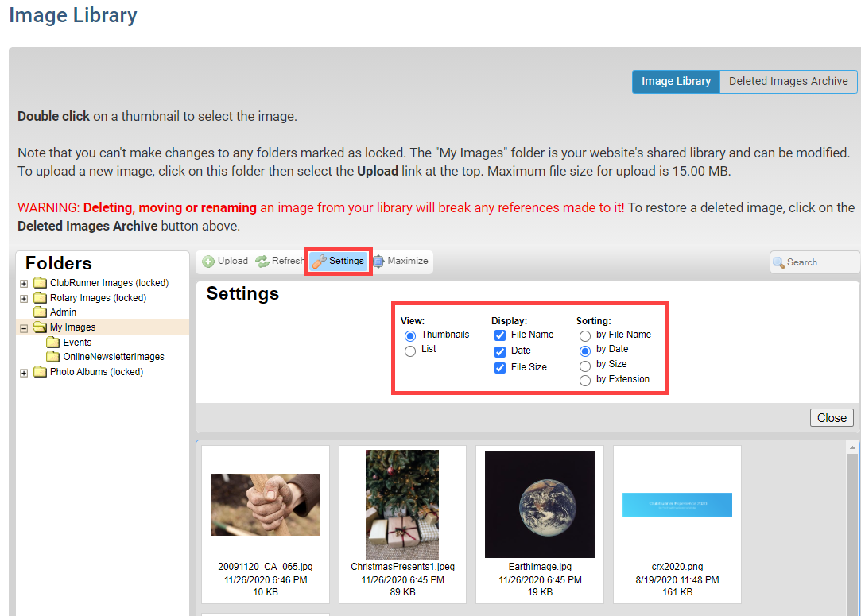The image size is (861, 616).
Task: Sort images by File Name
Action: (585, 335)
